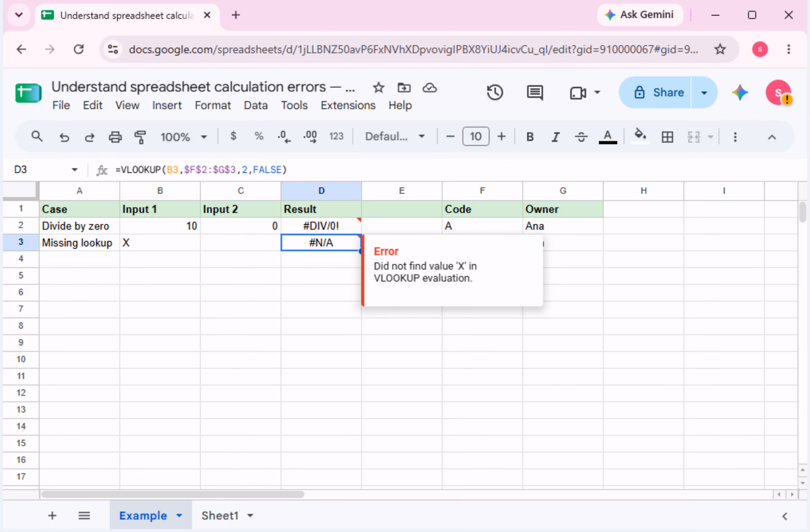Expand the Share options arrow
Image resolution: width=810 pixels, height=532 pixels.
point(704,93)
